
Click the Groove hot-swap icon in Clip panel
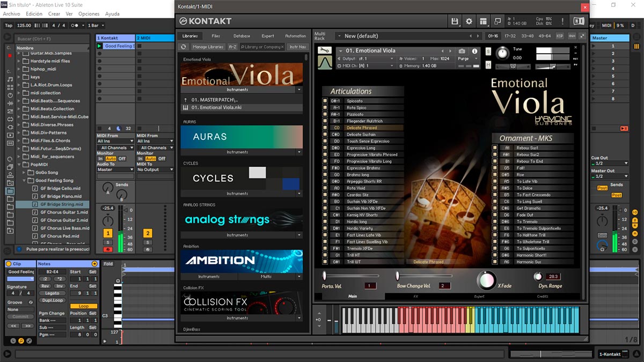point(30,302)
